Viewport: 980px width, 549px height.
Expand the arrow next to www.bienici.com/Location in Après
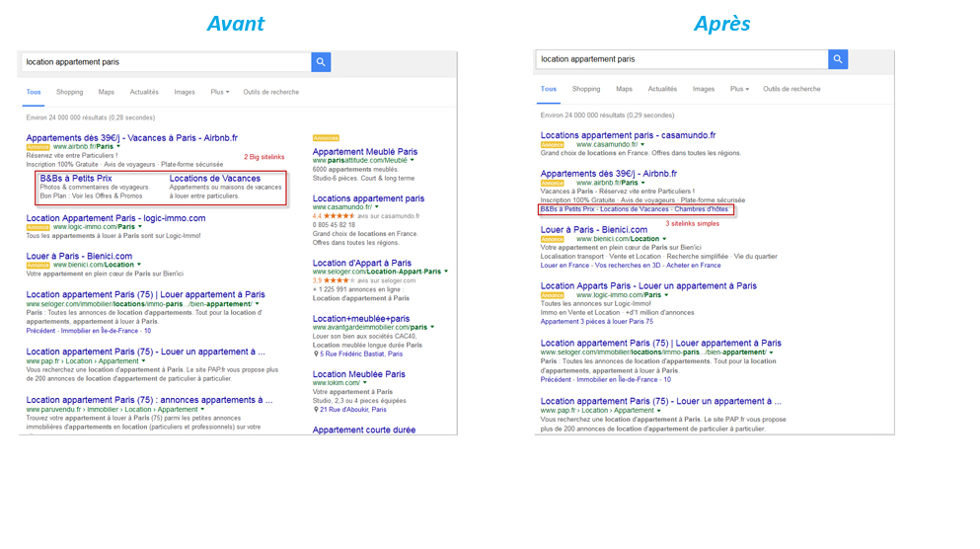pyautogui.click(x=664, y=239)
